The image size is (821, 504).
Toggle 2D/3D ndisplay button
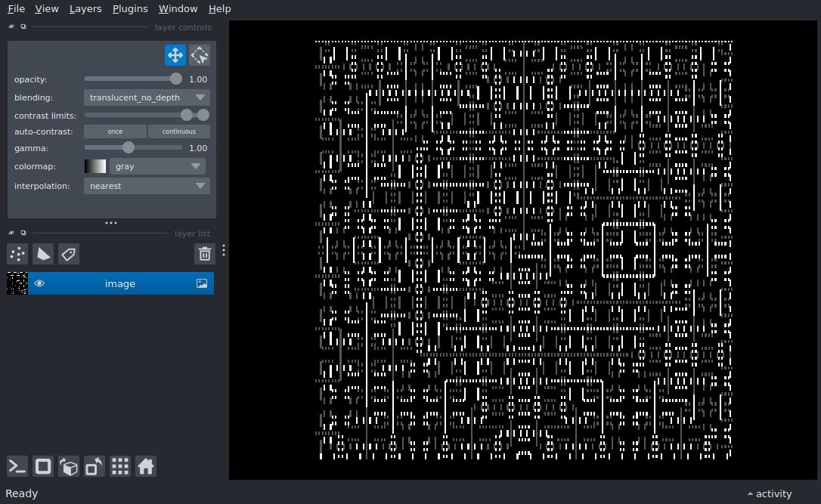pos(43,466)
